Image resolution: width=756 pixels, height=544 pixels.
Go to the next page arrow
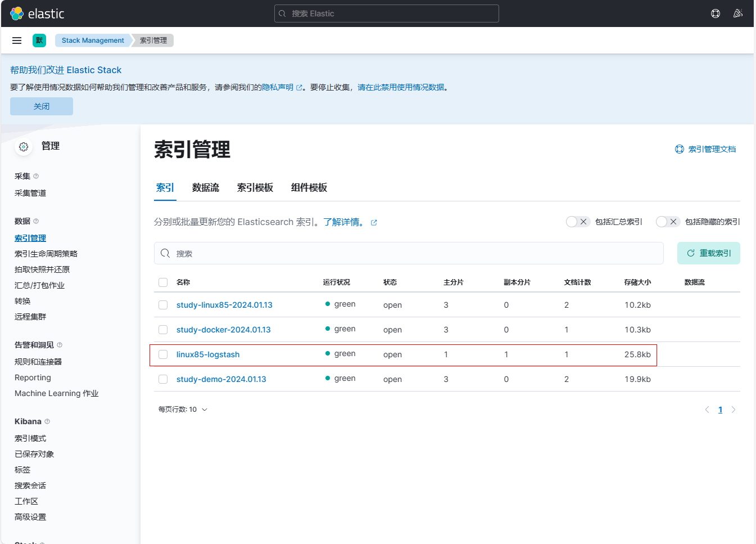click(x=734, y=410)
